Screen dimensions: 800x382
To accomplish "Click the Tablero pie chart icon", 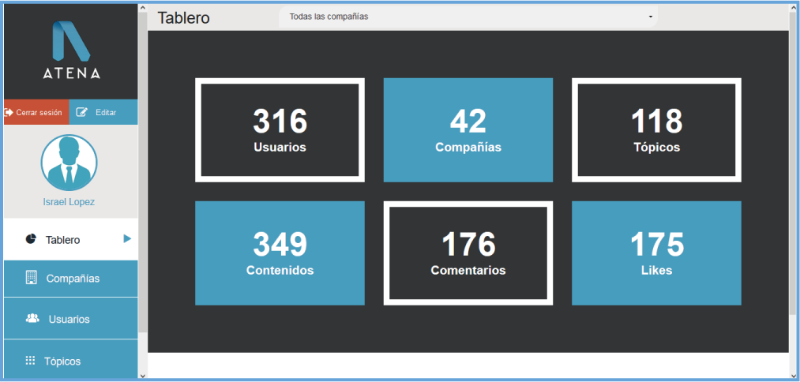I will pos(31,239).
